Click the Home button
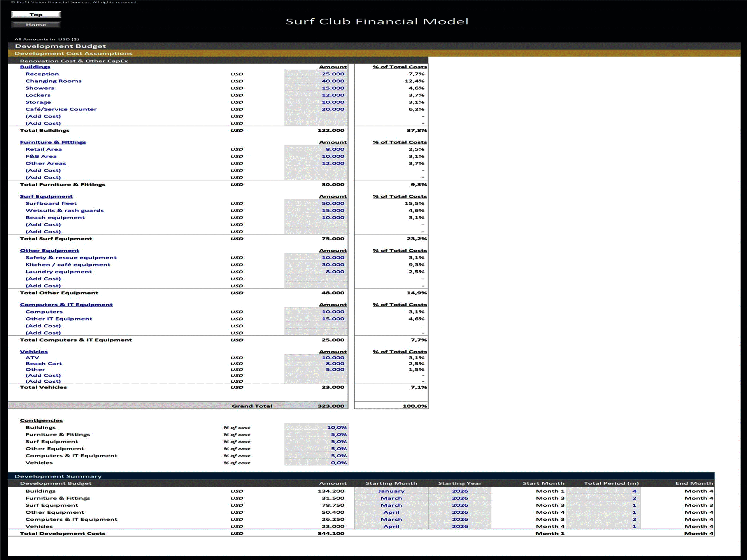Viewport: 747px width, 560px height. [x=36, y=24]
